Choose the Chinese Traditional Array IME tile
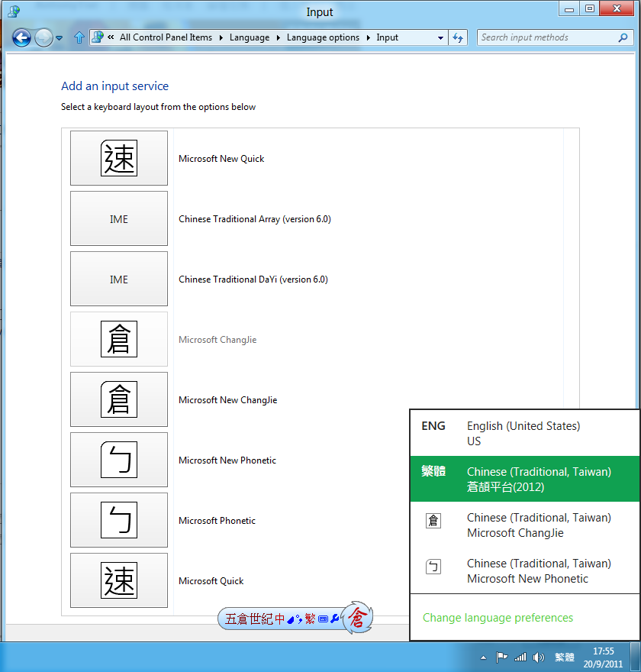The height and width of the screenshot is (672, 641). pos(119,218)
